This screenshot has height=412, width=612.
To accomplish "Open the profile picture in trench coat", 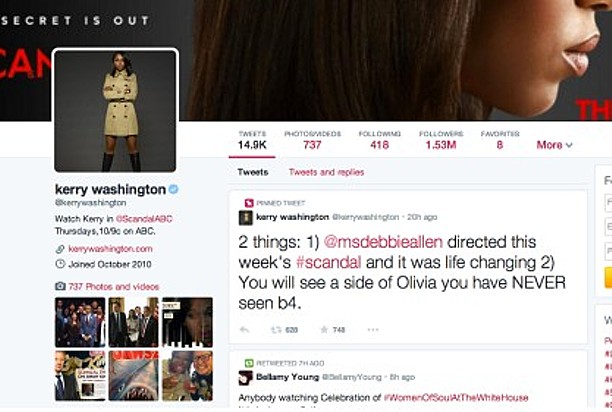I will (x=115, y=111).
